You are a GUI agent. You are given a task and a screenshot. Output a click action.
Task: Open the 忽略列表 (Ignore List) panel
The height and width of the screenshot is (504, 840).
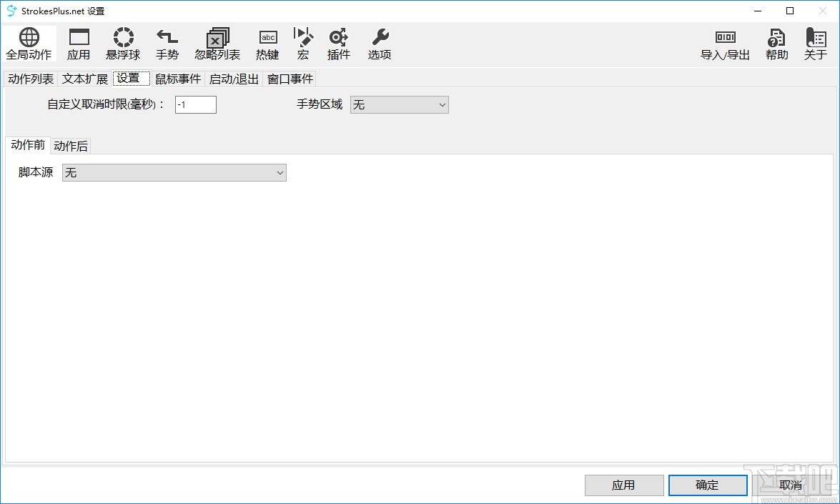(x=217, y=43)
